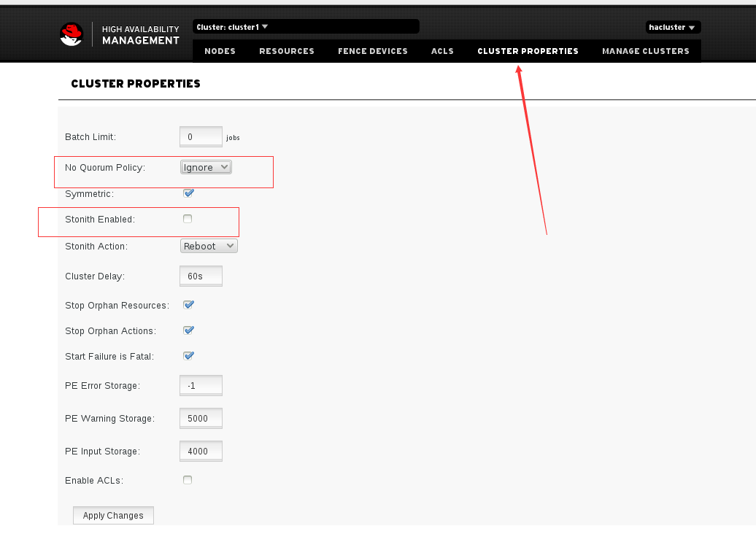Click the PE Input Storage field
The height and width of the screenshot is (542, 756).
[x=201, y=451]
